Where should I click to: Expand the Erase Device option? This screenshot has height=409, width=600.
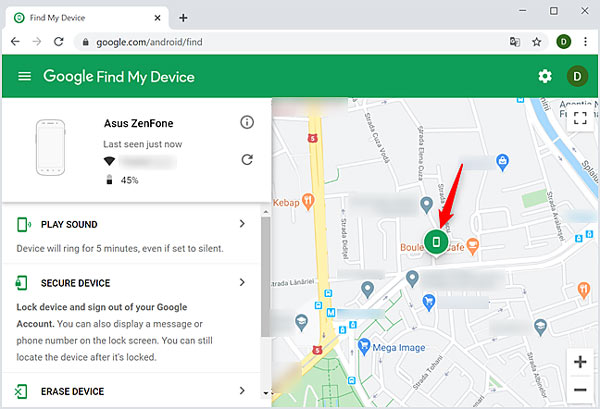tap(242, 391)
